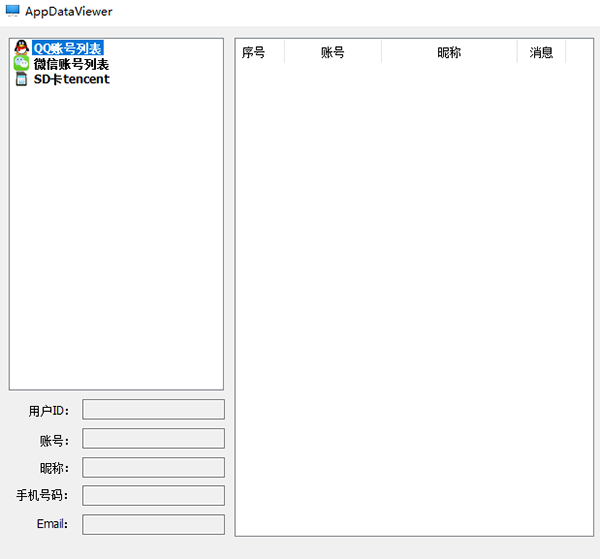Select the 微信账号列表 tree item
Viewport: 600px width, 559px height.
click(x=71, y=64)
